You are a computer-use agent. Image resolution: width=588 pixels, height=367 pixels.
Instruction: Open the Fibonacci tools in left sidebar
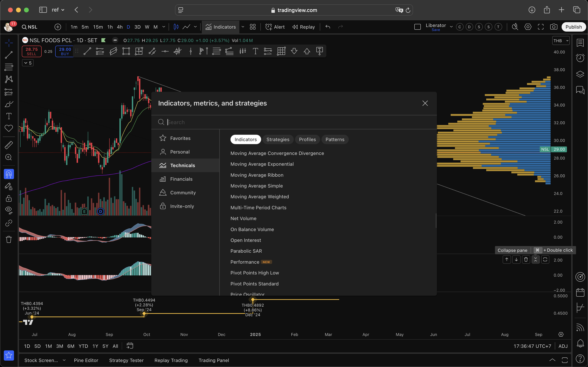click(9, 67)
